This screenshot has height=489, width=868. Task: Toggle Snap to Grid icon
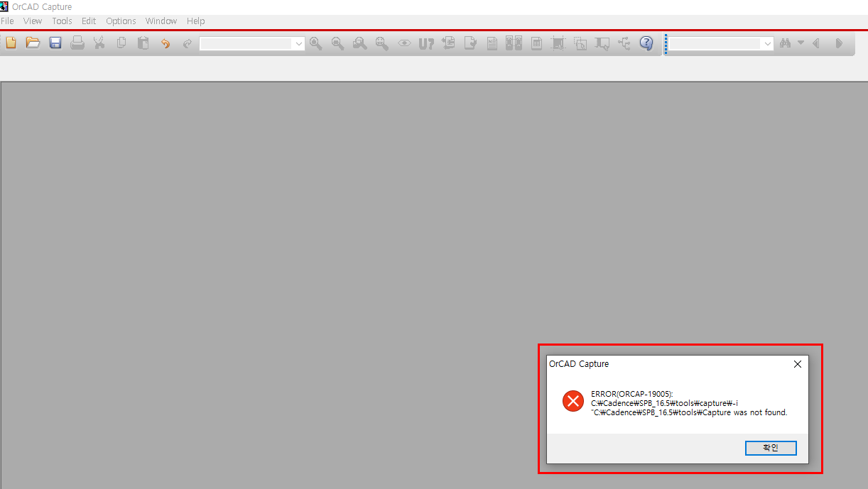(x=558, y=43)
